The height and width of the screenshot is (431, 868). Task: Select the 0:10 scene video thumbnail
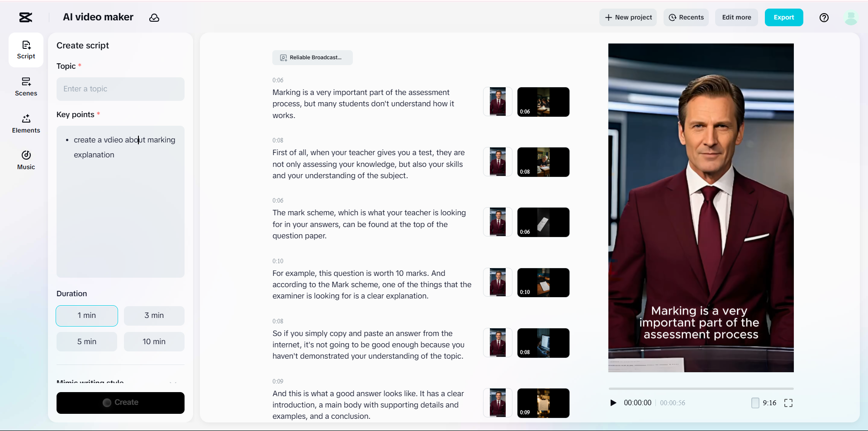click(543, 282)
